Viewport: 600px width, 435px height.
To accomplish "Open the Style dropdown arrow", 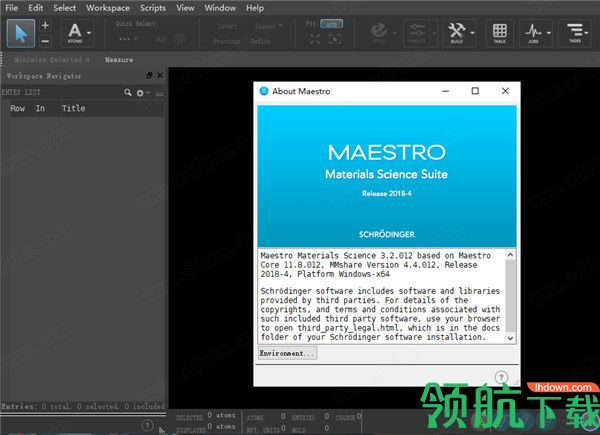I will (395, 33).
